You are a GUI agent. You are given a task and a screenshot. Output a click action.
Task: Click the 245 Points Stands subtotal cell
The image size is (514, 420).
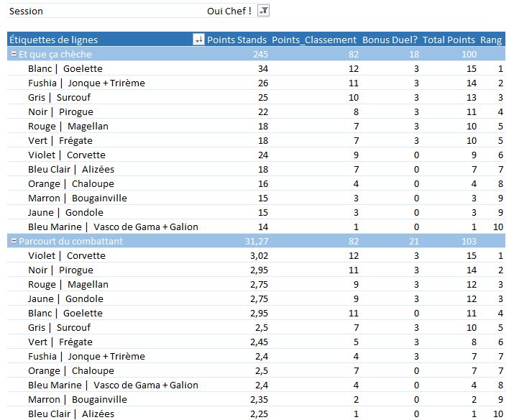pyautogui.click(x=259, y=55)
